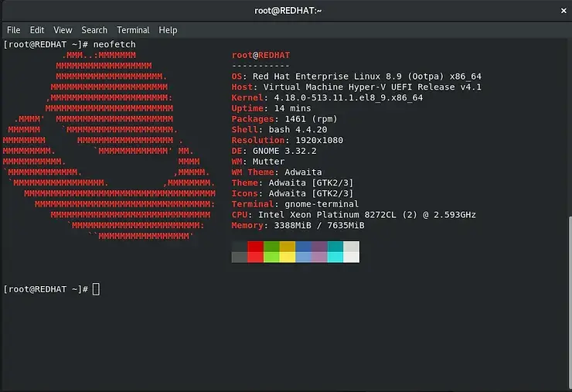Open the Edit menu

[x=37, y=30]
